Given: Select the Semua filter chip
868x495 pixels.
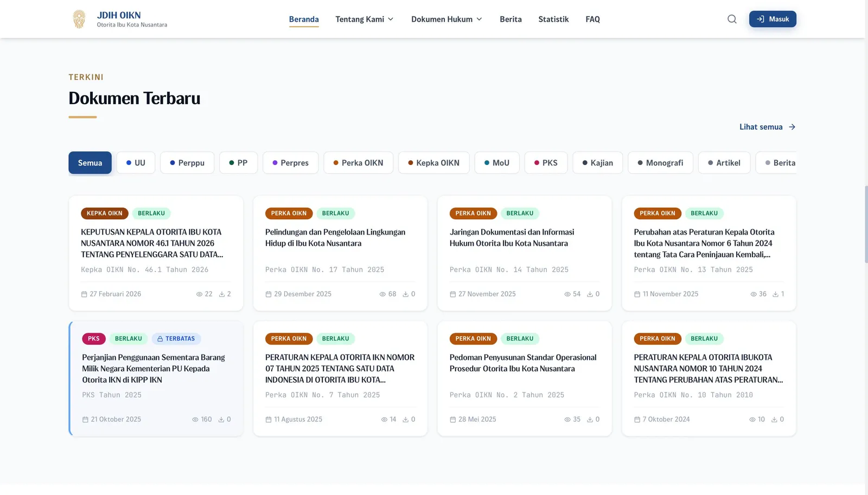Looking at the screenshot, I should (x=90, y=163).
